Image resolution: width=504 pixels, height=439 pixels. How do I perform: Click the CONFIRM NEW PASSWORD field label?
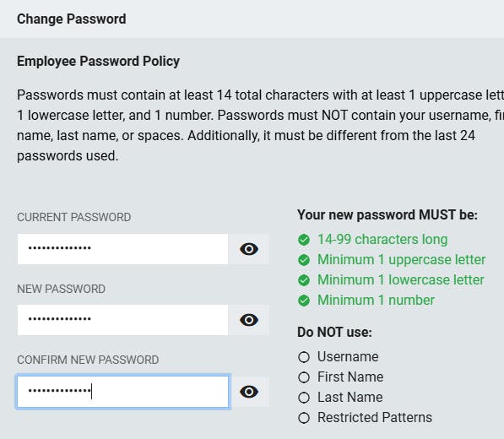pos(88,360)
